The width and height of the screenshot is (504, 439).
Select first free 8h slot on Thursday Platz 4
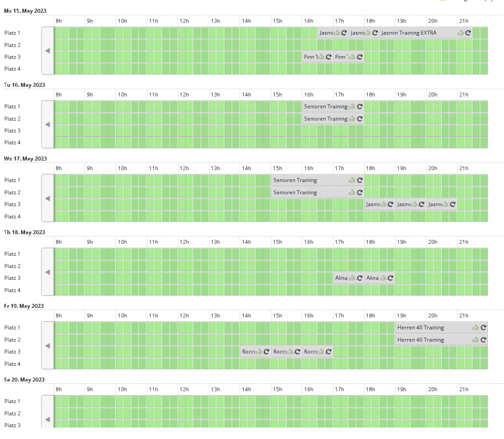[x=58, y=290]
